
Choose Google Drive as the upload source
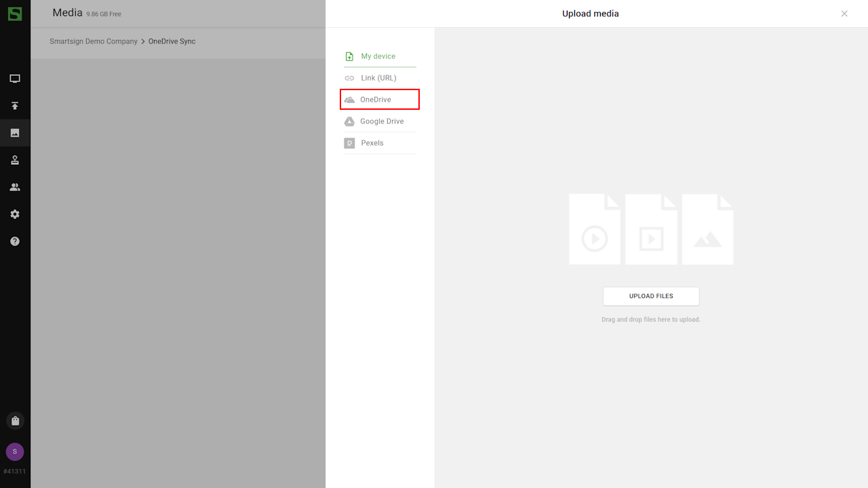pyautogui.click(x=381, y=121)
